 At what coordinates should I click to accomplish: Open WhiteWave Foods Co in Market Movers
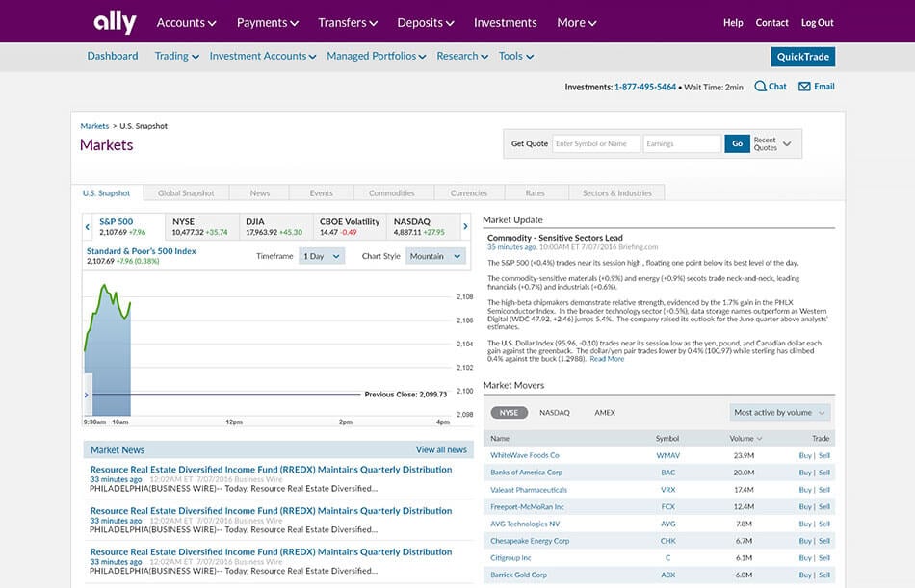coord(525,455)
